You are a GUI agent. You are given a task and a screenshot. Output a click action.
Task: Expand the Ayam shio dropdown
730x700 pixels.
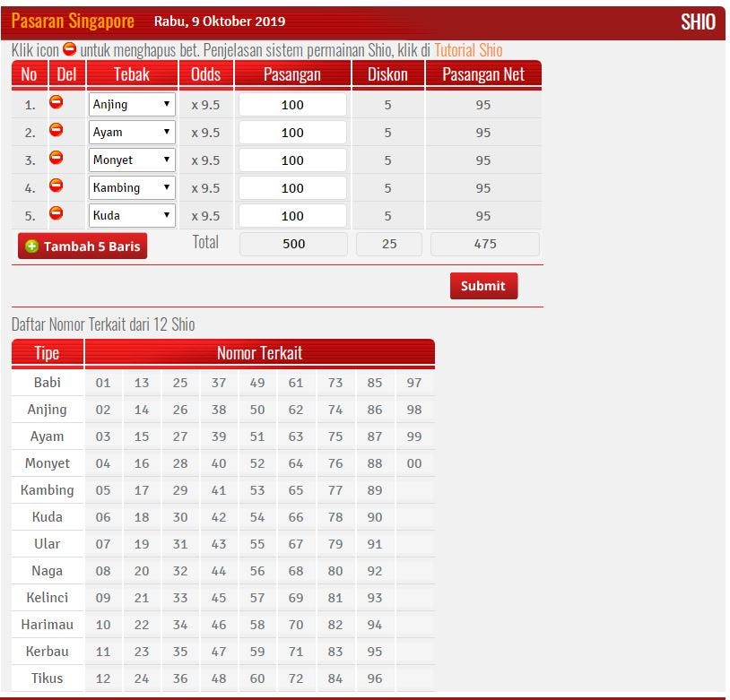pyautogui.click(x=132, y=132)
